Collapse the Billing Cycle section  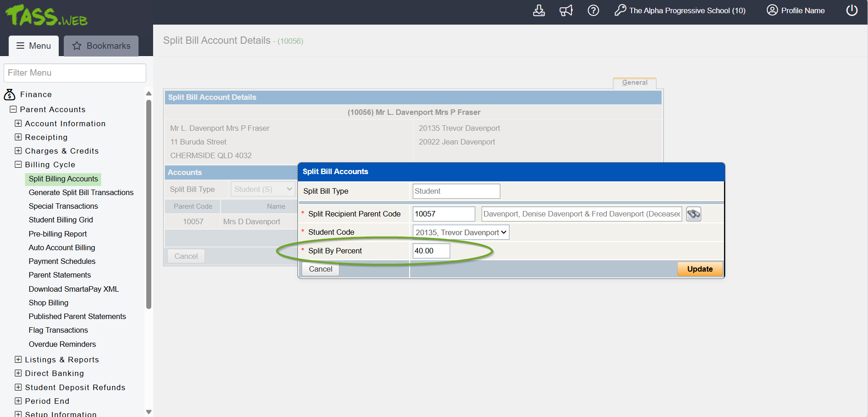[18, 165]
